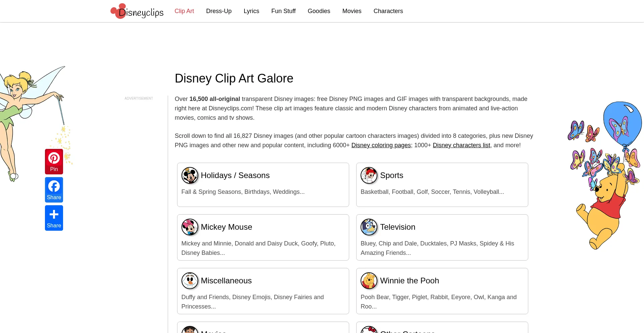Click Mickey baseball icon beside Sports
This screenshot has height=333, width=644.
(x=369, y=175)
